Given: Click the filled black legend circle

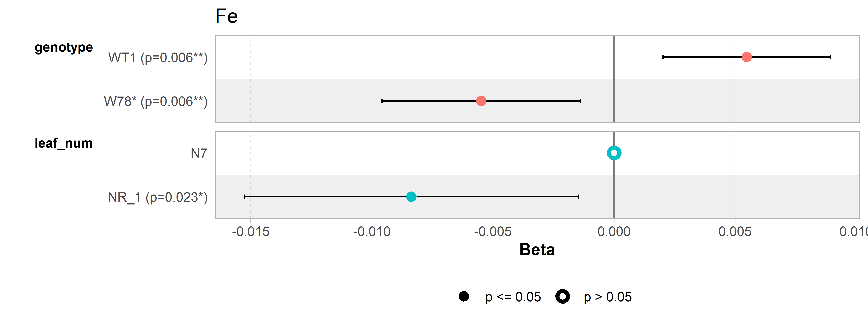Looking at the screenshot, I should click(x=464, y=296).
